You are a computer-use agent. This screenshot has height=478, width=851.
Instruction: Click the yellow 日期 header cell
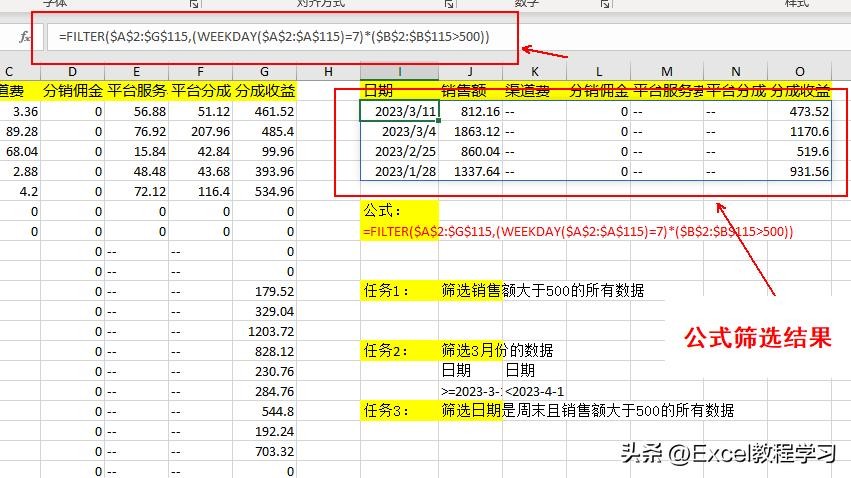[x=399, y=91]
